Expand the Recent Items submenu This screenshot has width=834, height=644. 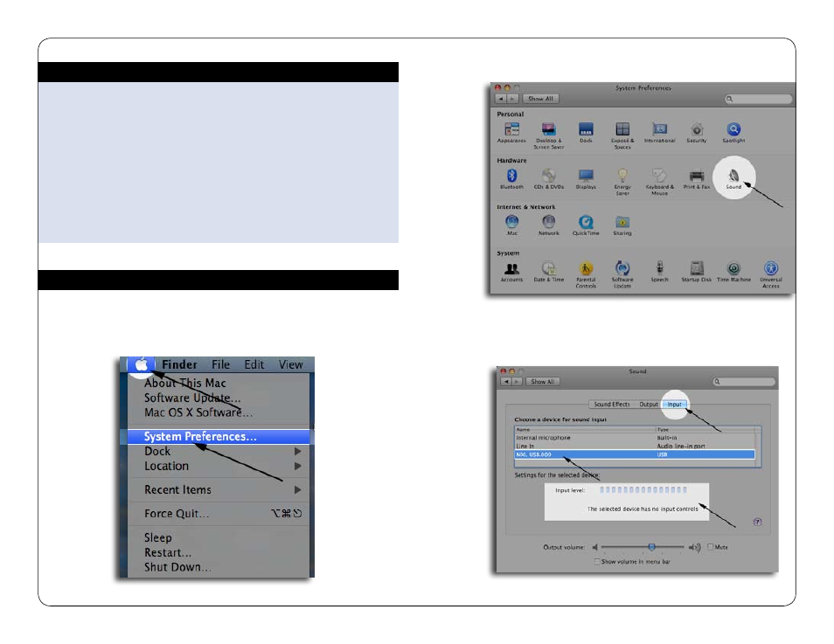click(x=219, y=490)
